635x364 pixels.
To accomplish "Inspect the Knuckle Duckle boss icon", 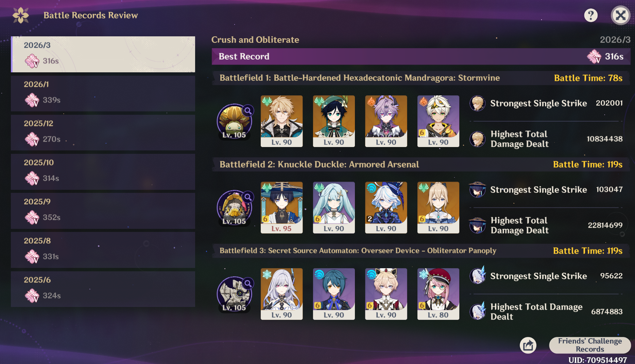I will [234, 207].
